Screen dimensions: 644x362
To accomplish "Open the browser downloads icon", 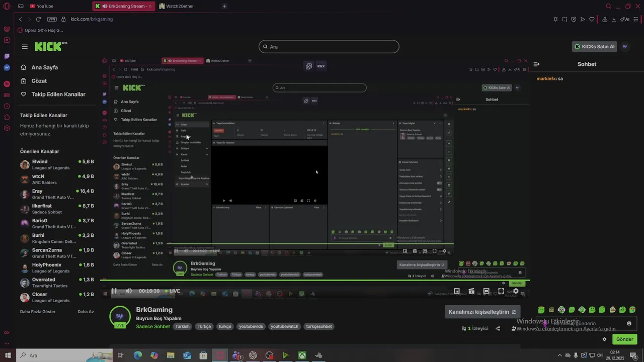I will 614,19.
